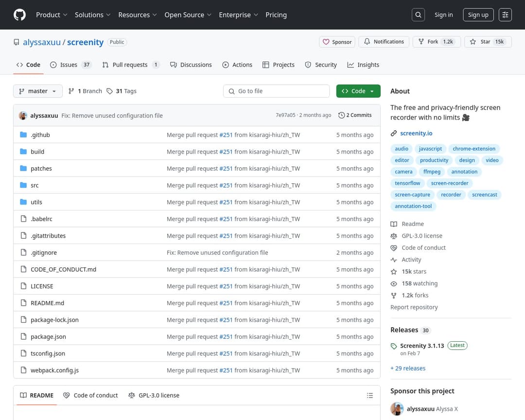Click the eye icon beside 158 watching
Image resolution: width=525 pixels, height=420 pixels.
[394, 284]
